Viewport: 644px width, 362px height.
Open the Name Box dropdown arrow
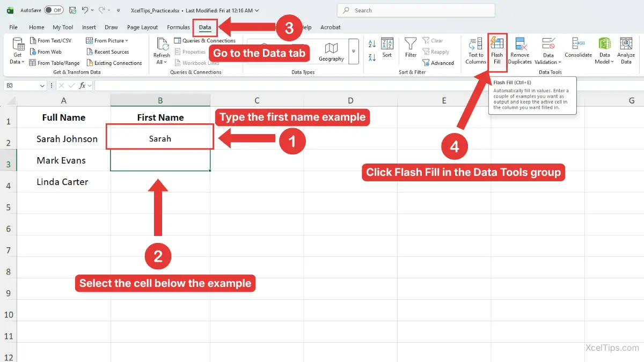tap(42, 86)
